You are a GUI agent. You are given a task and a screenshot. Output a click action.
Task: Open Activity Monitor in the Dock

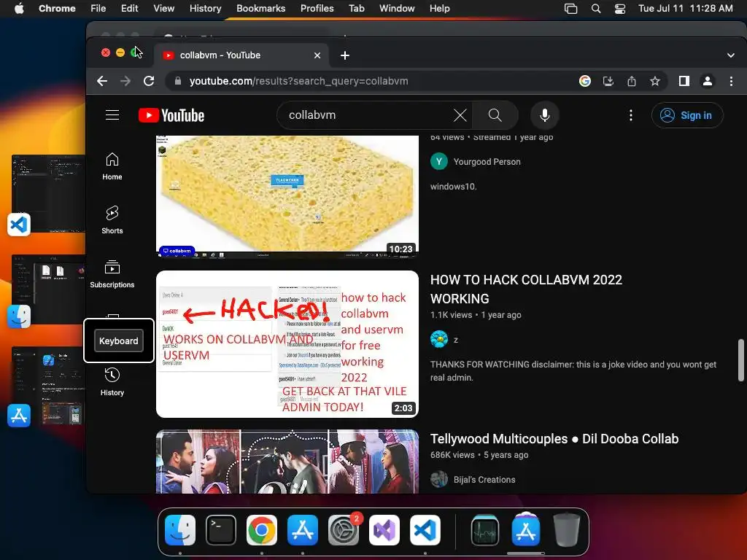pos(485,530)
